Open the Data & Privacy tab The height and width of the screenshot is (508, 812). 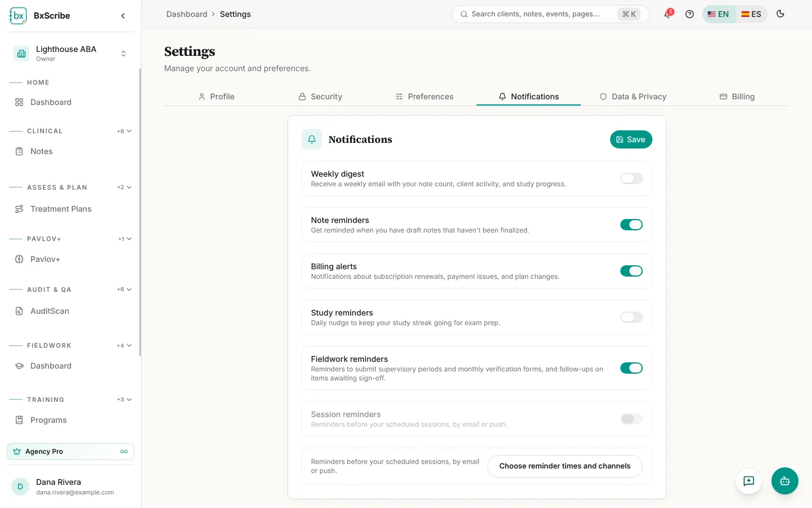(x=633, y=97)
